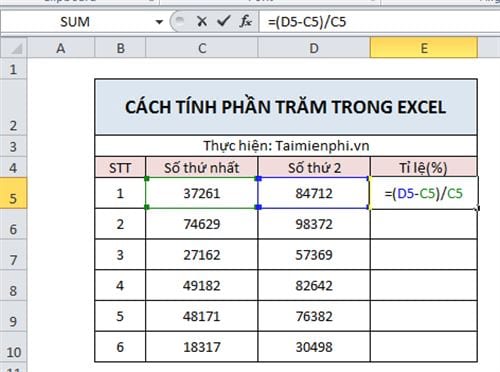The height and width of the screenshot is (372, 500).
Task: Select row 9 header
Action: tap(13, 316)
